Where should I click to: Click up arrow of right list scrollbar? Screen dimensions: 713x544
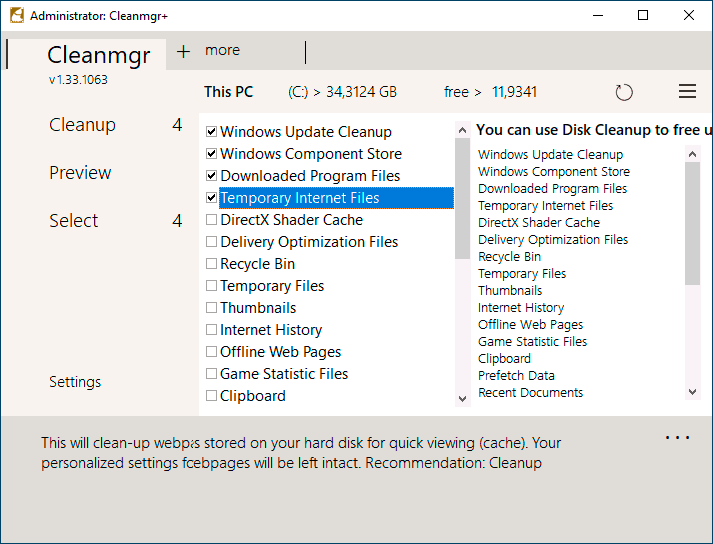693,154
